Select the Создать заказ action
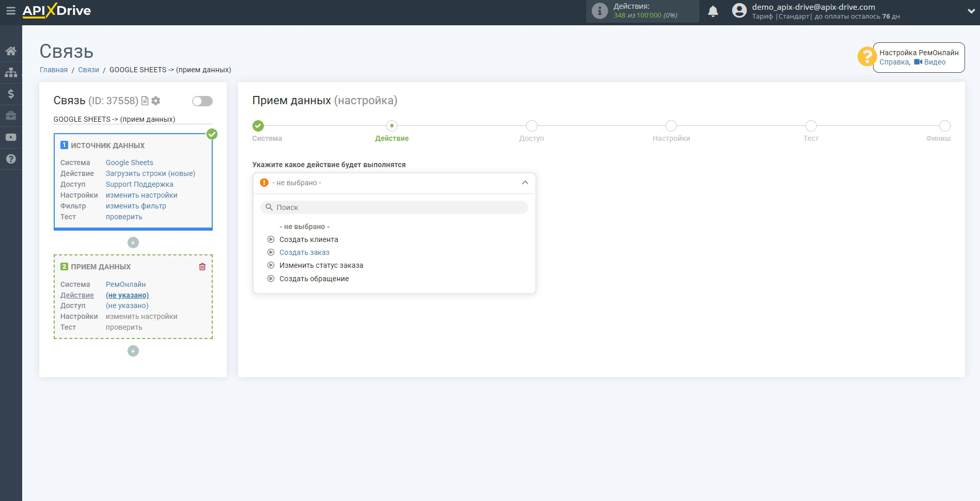Image resolution: width=980 pixels, height=501 pixels. click(305, 252)
